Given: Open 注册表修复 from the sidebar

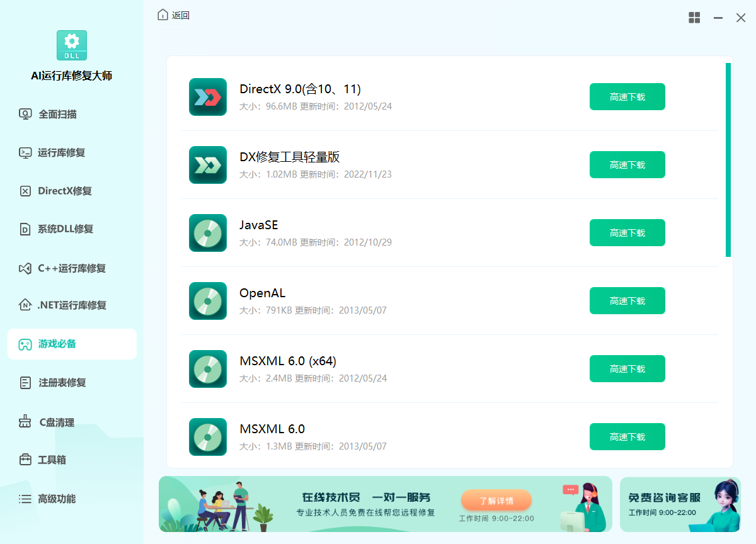Looking at the screenshot, I should pos(62,382).
